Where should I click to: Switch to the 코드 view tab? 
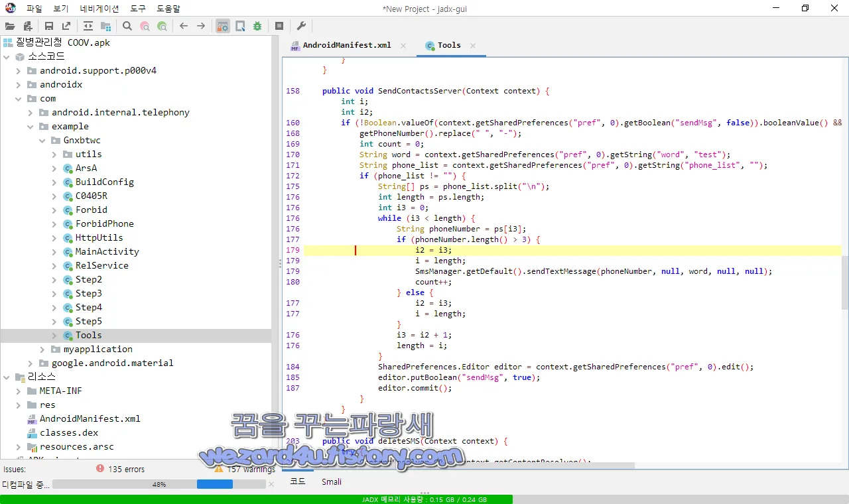[x=298, y=481]
